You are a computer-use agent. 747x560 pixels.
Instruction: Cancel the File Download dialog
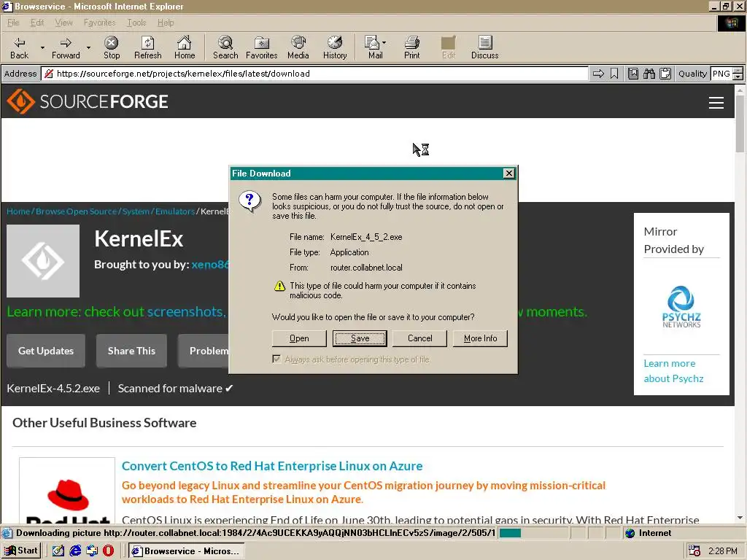419,338
